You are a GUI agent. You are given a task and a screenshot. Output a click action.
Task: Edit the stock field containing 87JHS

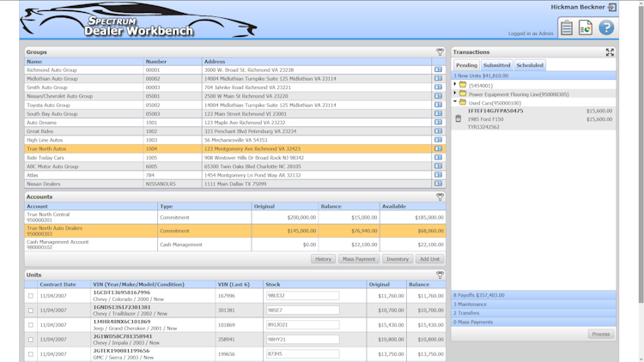click(303, 353)
